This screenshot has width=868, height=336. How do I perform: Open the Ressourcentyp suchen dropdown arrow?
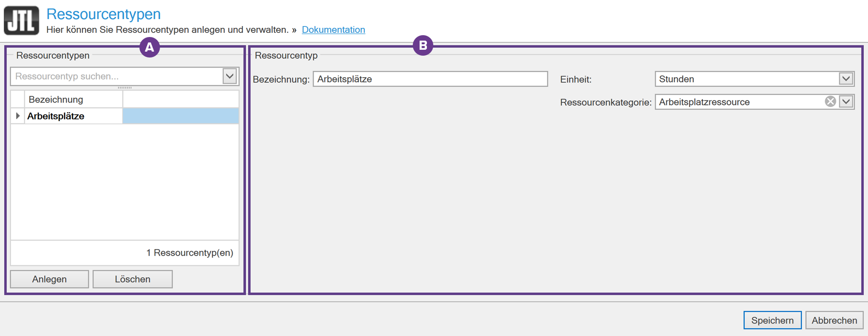230,76
